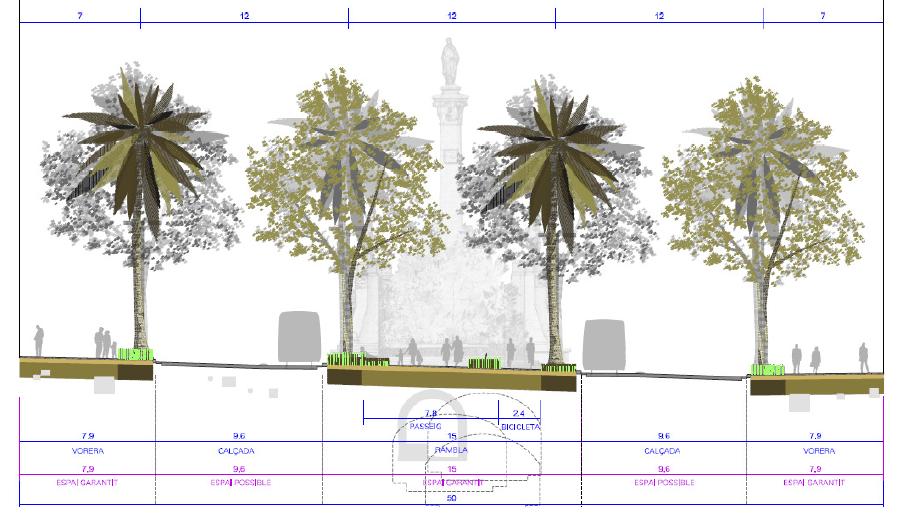The height and width of the screenshot is (520, 901).
Task: Select the brown soil block at left sidewalk
Action: point(85,369)
